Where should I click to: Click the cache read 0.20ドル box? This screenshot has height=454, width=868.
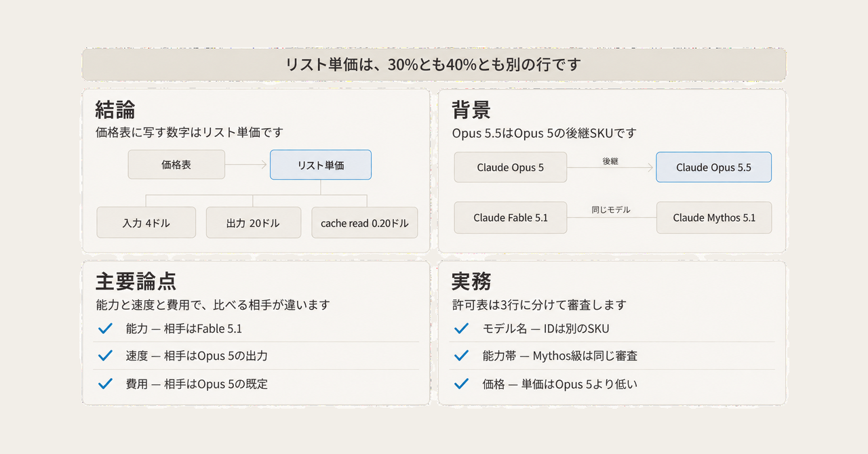(x=365, y=223)
